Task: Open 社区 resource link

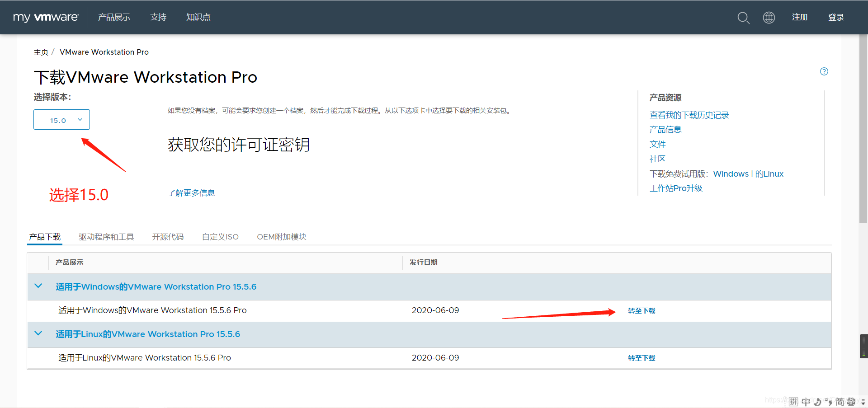Action: click(657, 159)
